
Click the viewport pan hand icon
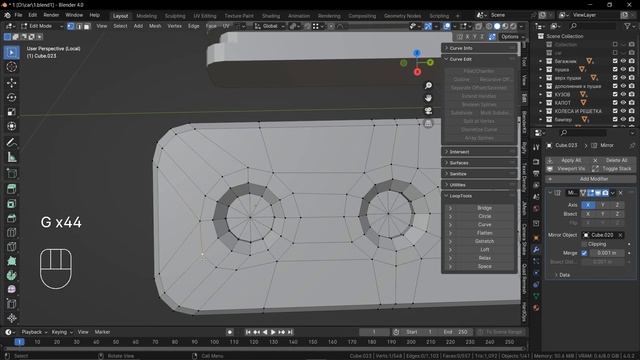428,98
